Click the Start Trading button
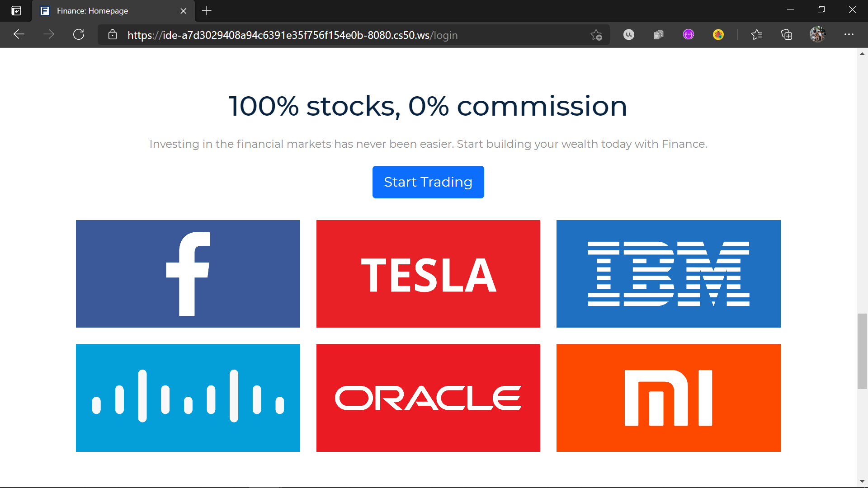 click(428, 182)
